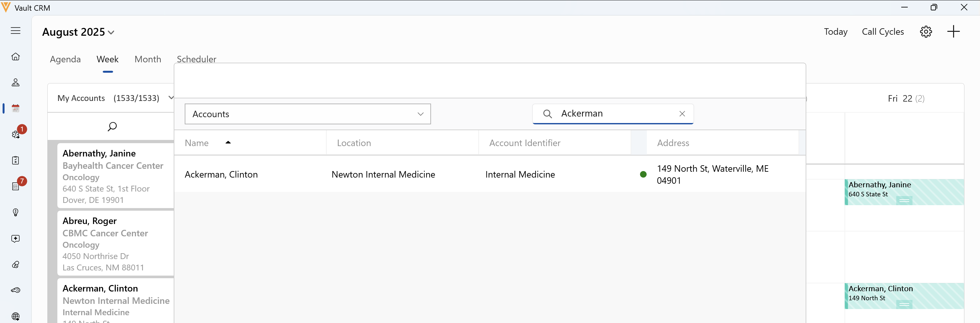The image size is (980, 323).
Task: Click the calendar settings gear icon
Action: click(926, 31)
